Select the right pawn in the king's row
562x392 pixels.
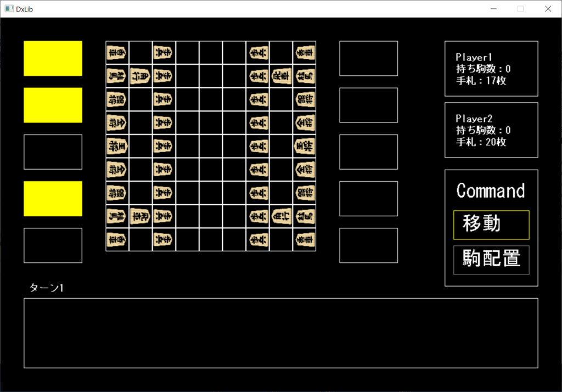257,146
